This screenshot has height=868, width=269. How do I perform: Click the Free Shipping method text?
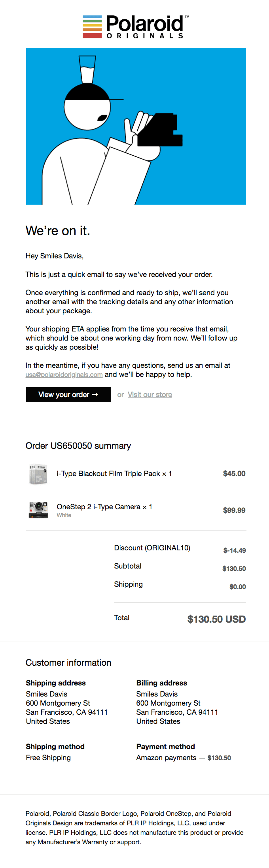click(48, 758)
